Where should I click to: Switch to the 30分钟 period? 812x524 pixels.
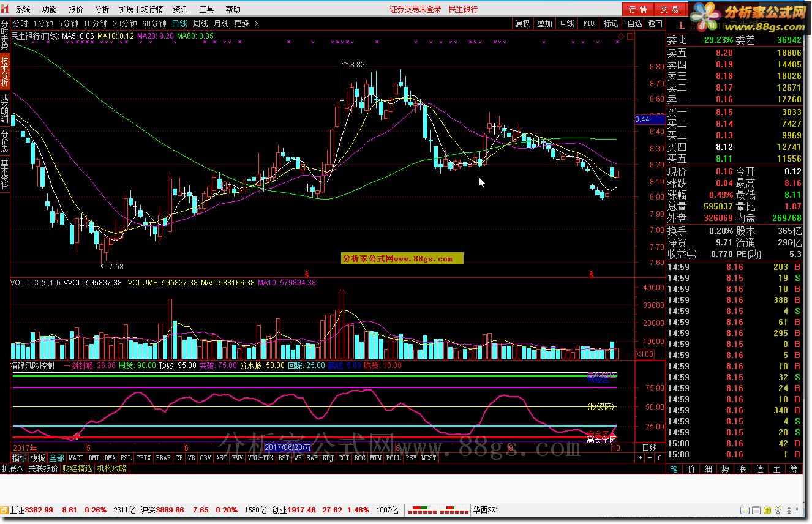point(125,23)
